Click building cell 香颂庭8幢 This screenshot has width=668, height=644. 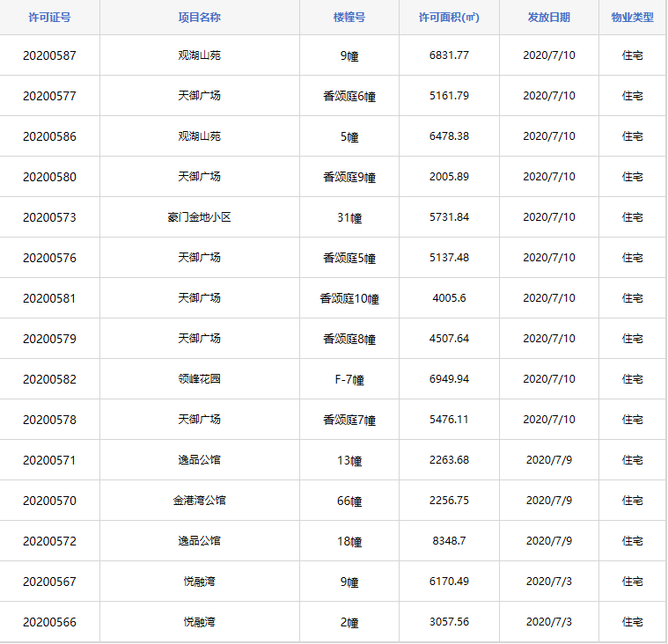click(349, 339)
